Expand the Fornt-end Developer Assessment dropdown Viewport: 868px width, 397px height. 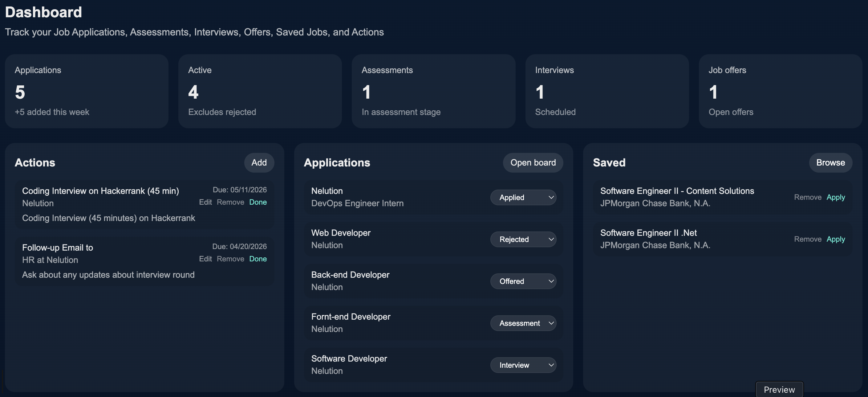tap(523, 323)
